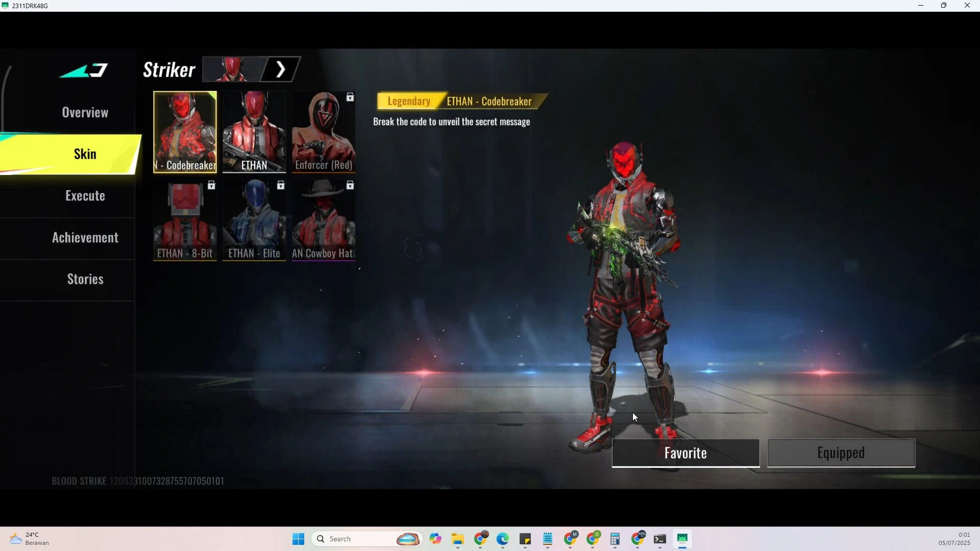Screen dimensions: 980x551
Task: Select the default ETHAN skin thumbnail
Action: click(x=254, y=132)
